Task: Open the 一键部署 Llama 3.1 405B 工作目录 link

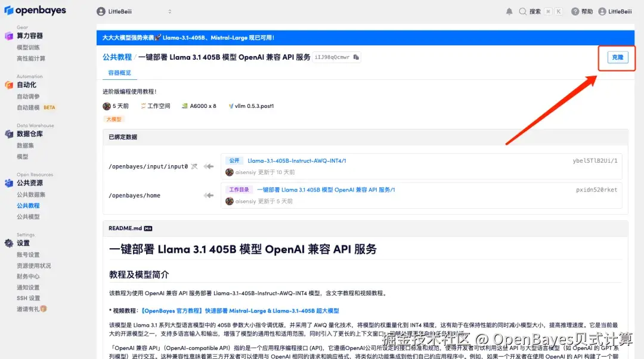Action: 326,190
